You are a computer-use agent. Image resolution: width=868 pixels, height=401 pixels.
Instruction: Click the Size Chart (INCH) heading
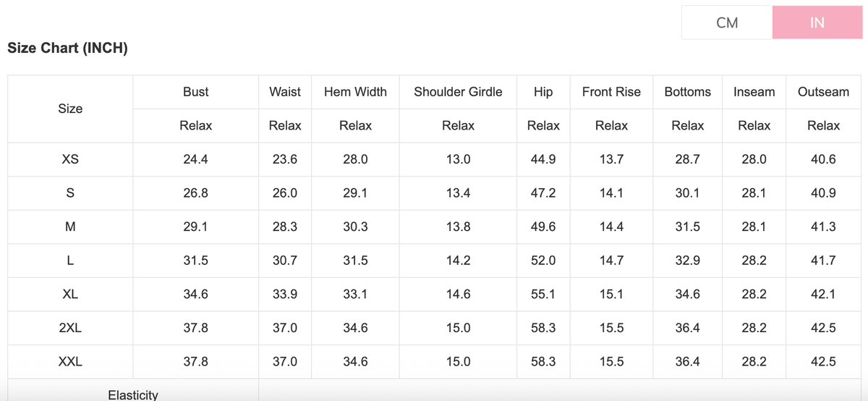pyautogui.click(x=68, y=49)
